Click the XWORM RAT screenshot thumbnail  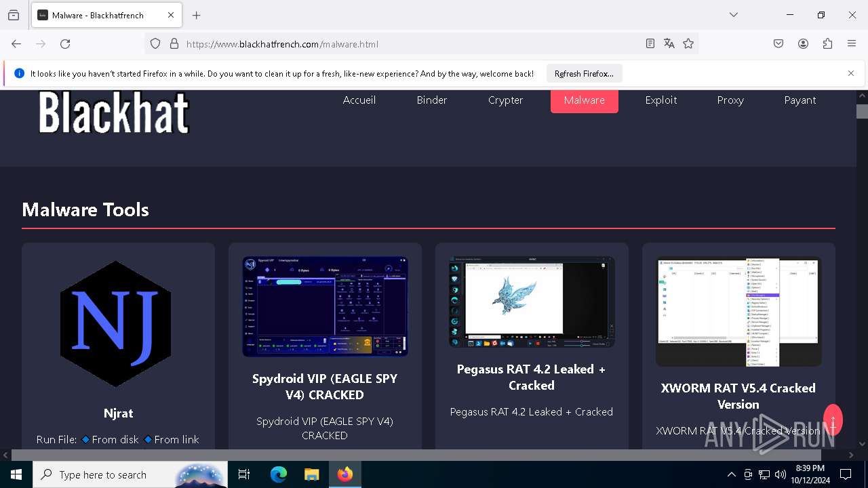pos(738,311)
